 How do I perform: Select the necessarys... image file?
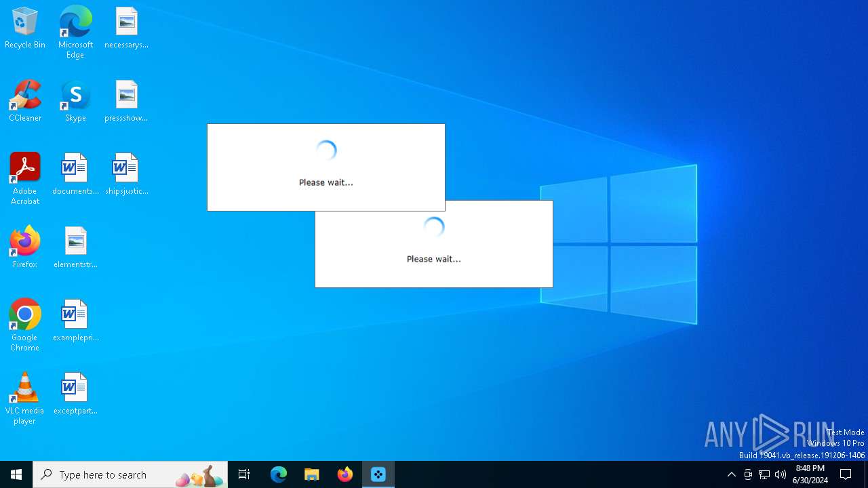tap(126, 28)
